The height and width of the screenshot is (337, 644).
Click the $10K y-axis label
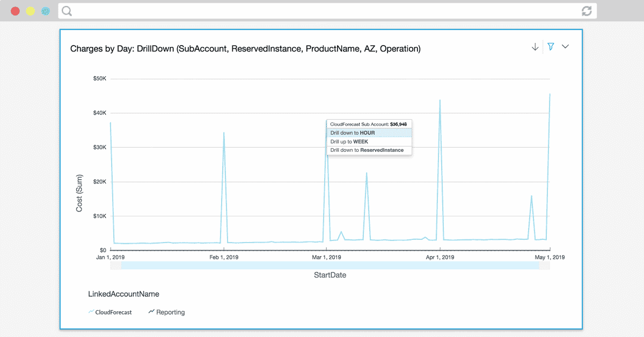(100, 216)
